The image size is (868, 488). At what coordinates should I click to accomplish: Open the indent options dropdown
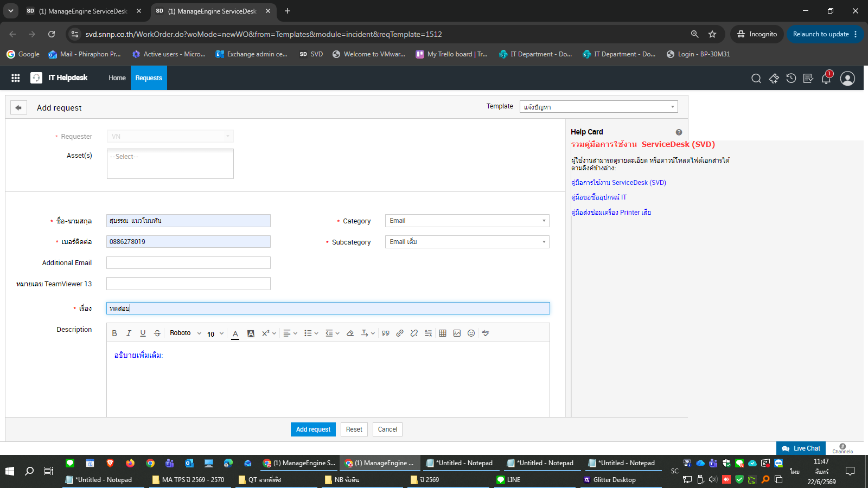coord(332,333)
